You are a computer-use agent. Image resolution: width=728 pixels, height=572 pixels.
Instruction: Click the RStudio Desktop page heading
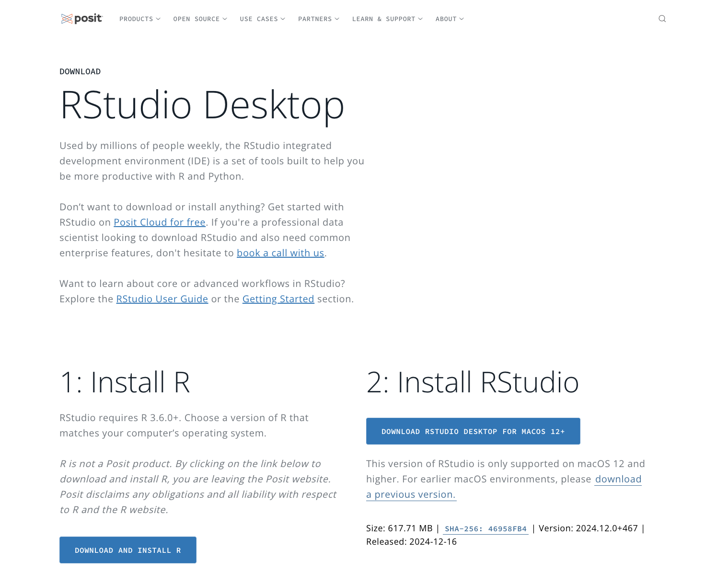click(x=202, y=105)
